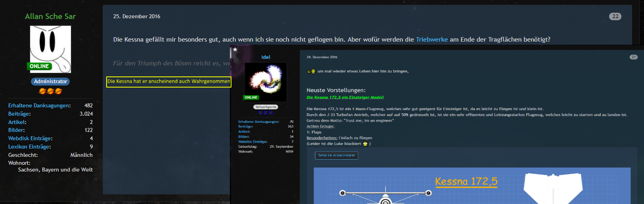Click the planet rank icons under Administrator
The width and height of the screenshot is (644, 204).
[x=50, y=91]
